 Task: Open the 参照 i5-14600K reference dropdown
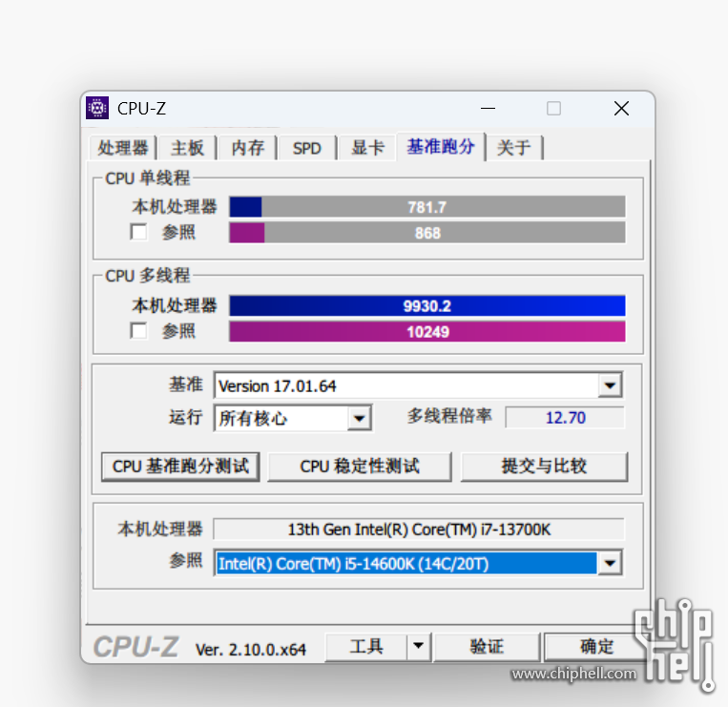tap(610, 563)
